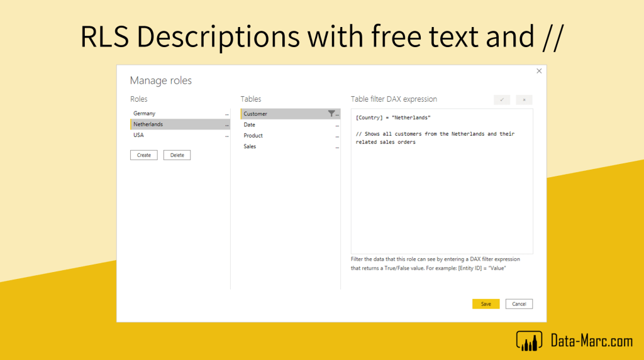Open the ellipsis menu for Sales table
The image size is (644, 360).
pos(337,147)
